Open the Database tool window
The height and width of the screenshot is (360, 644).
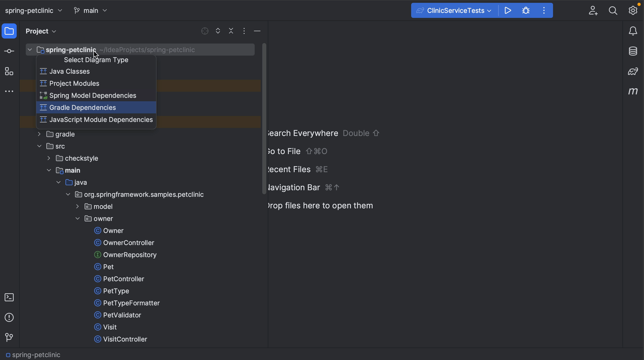pos(633,51)
